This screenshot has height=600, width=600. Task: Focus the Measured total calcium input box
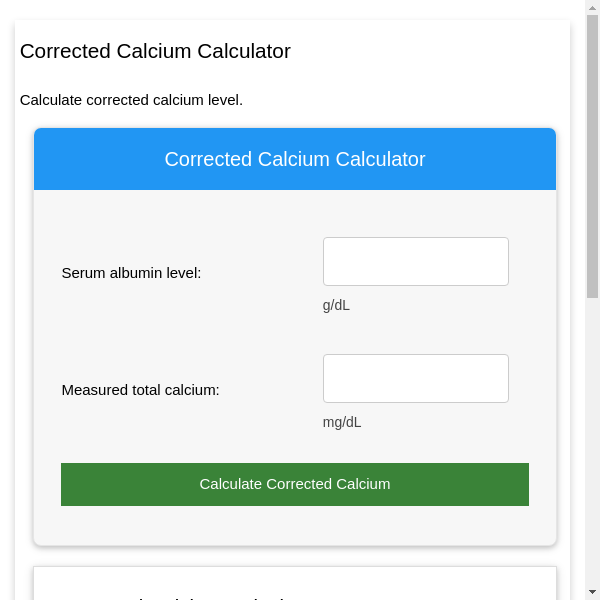click(x=415, y=378)
